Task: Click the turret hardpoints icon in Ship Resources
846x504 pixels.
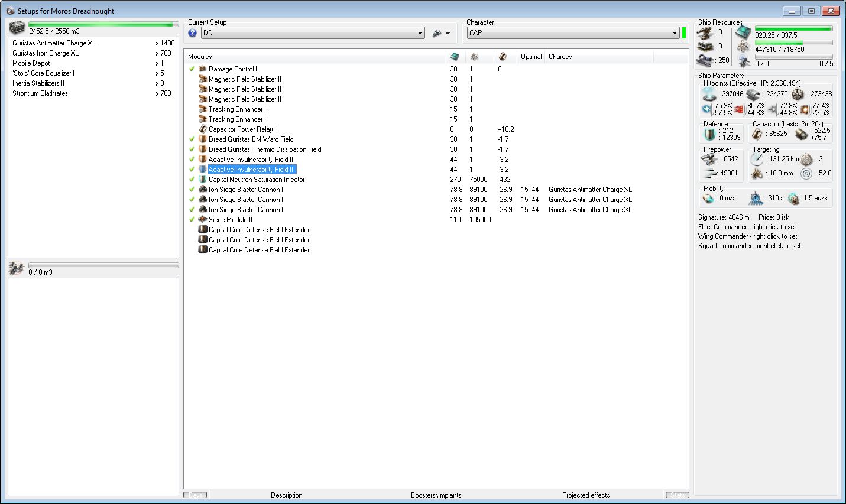Action: click(705, 32)
